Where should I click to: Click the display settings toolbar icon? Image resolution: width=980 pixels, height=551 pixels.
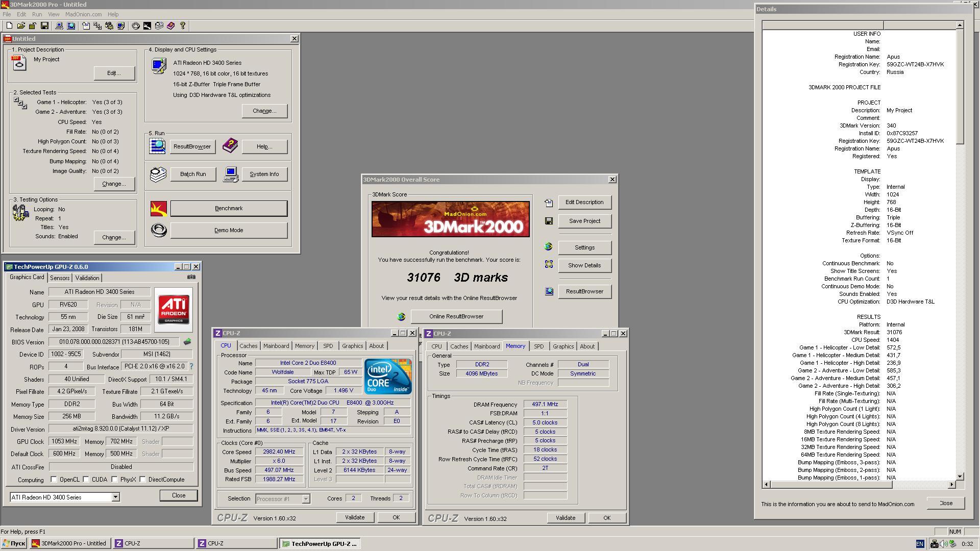(121, 26)
